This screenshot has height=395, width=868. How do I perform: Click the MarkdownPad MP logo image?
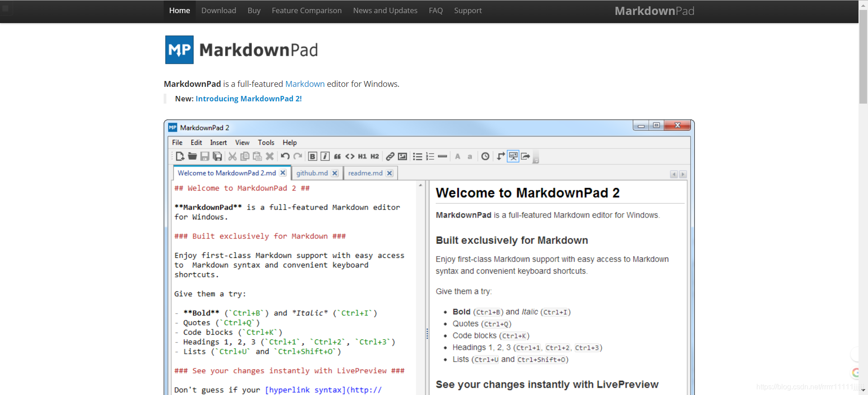[179, 50]
